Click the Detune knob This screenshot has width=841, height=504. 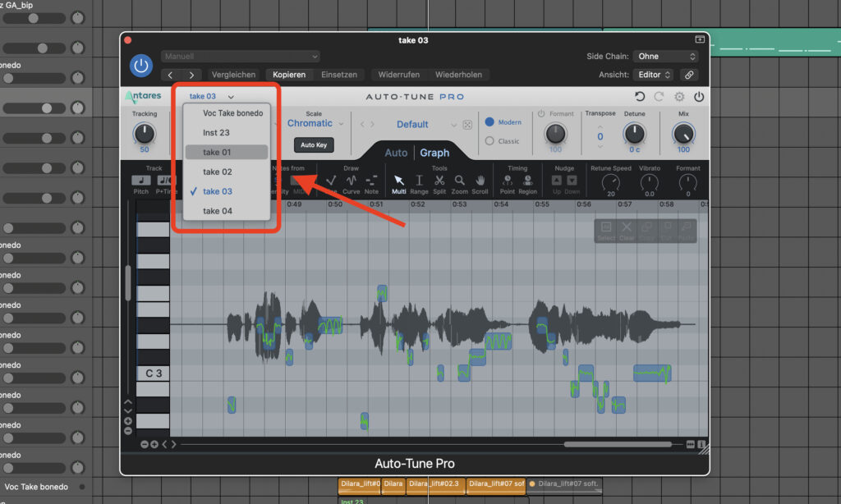tap(635, 134)
